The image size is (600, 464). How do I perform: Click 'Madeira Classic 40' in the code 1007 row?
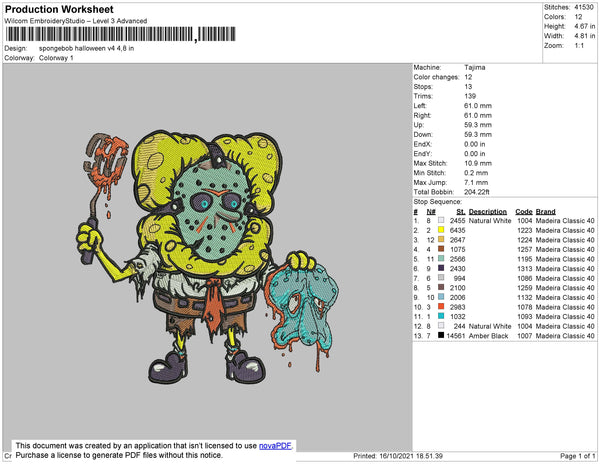click(565, 335)
